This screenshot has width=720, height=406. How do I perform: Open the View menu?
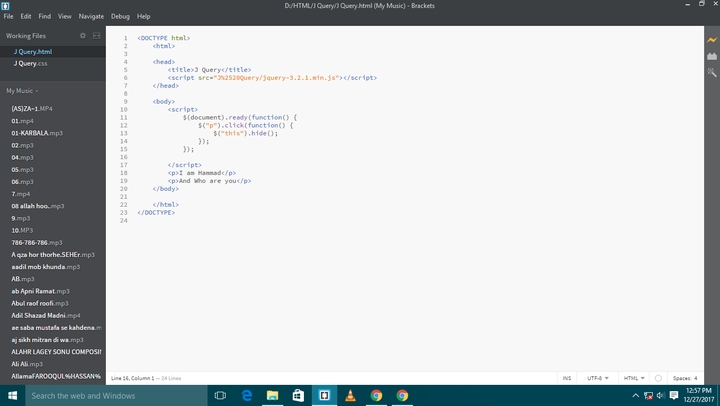pyautogui.click(x=64, y=16)
